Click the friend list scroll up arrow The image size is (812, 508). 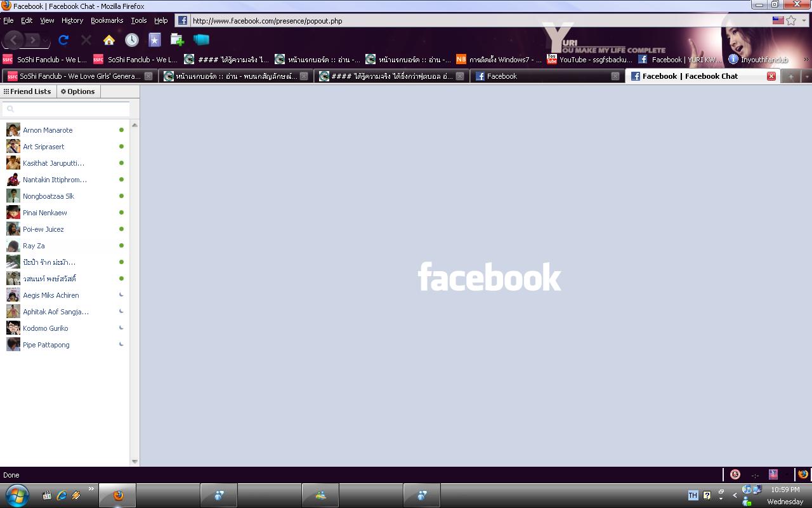[134, 125]
